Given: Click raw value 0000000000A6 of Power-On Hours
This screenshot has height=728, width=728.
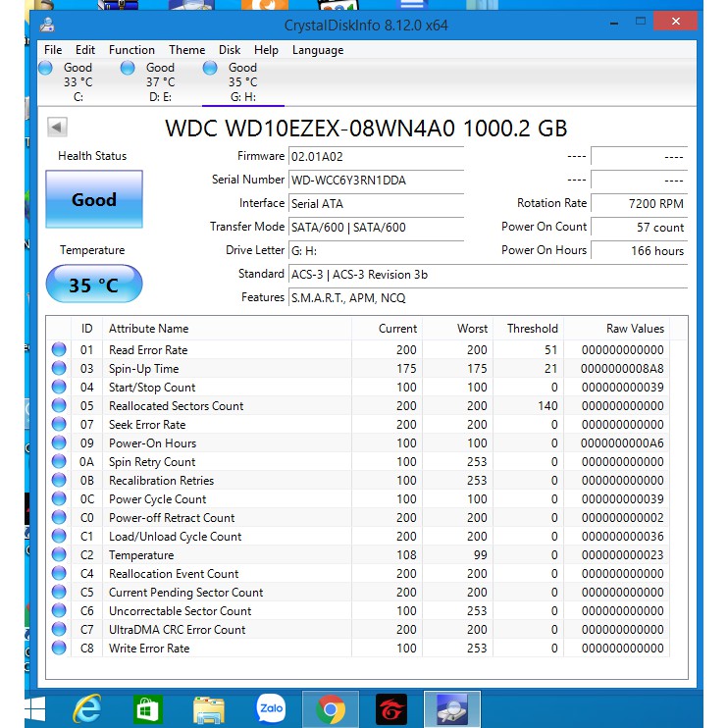Looking at the screenshot, I should pyautogui.click(x=622, y=443).
